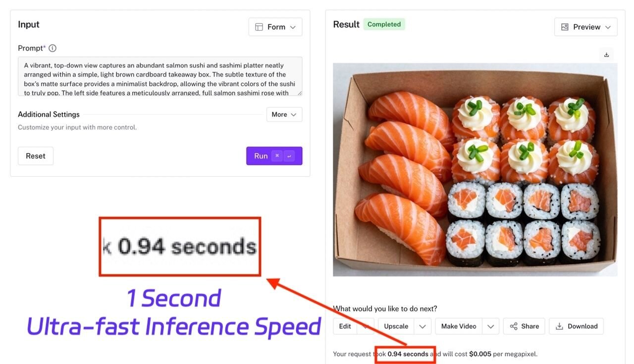This screenshot has height=364, width=634.
Task: Expand More additional settings
Action: 284,114
